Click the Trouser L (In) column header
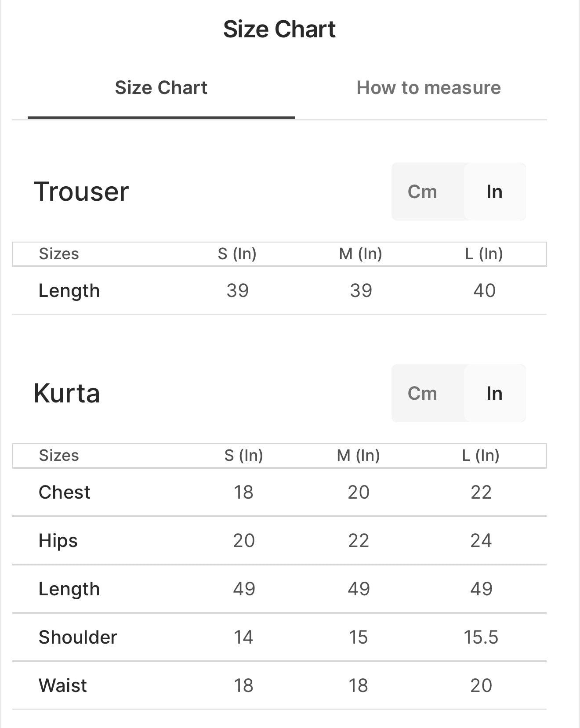Screen dimensions: 580x728 pos(484,254)
